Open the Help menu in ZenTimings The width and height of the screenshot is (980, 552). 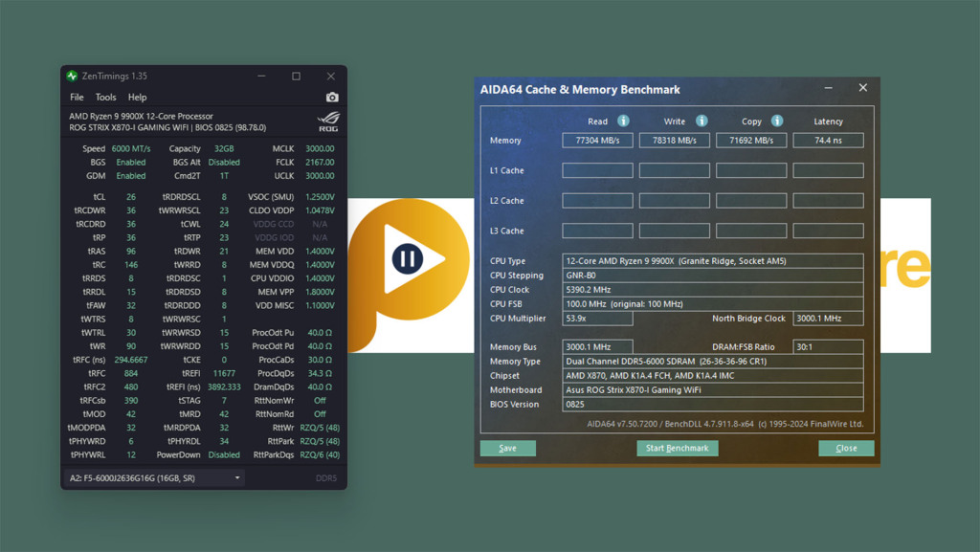pos(138,98)
